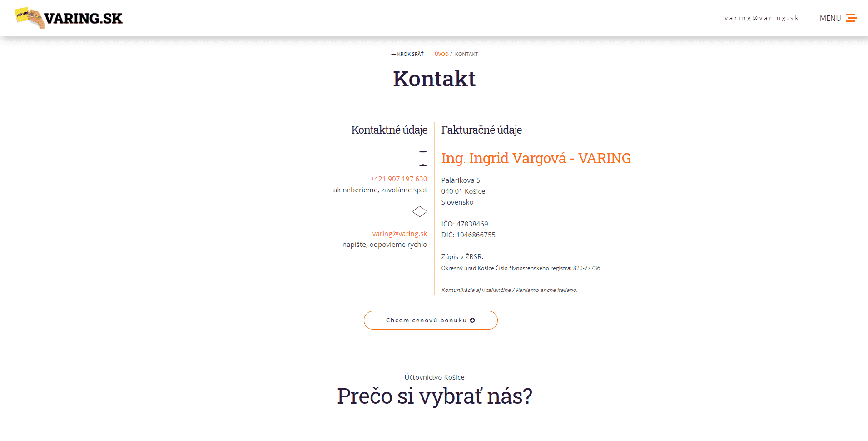This screenshot has height=441, width=868.
Task: Click the mobile phone icon
Action: pos(422,159)
